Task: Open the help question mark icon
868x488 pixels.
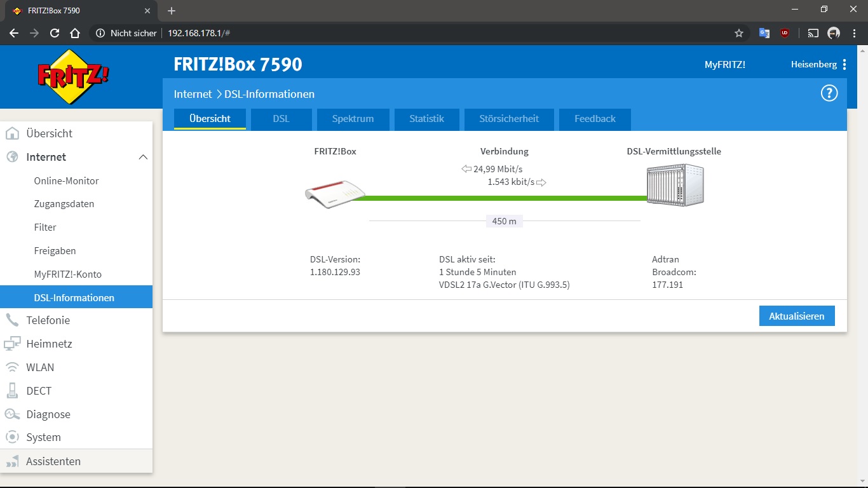Action: 829,93
